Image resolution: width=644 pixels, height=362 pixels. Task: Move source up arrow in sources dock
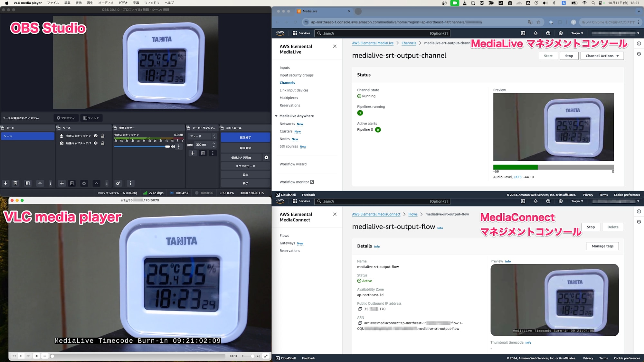tap(96, 183)
